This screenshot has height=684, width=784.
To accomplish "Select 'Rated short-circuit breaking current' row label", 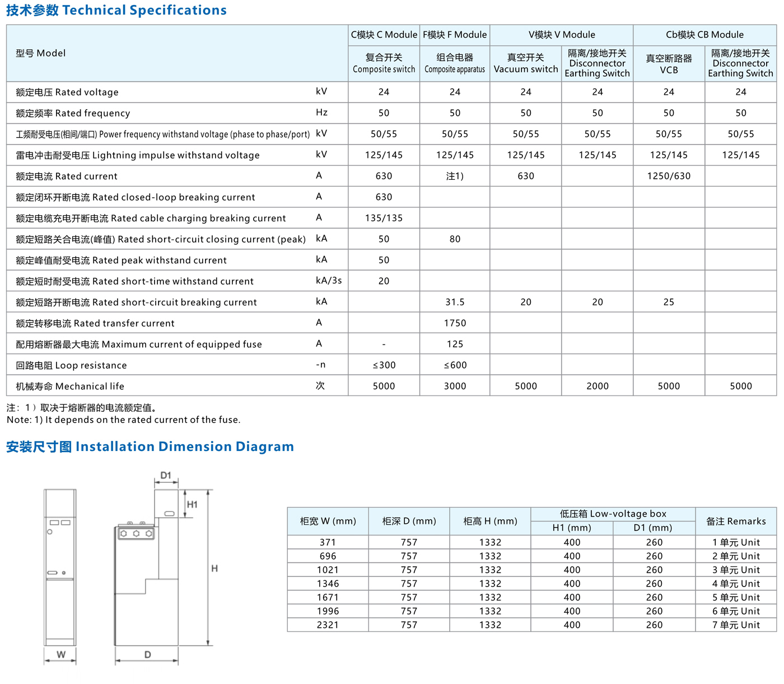I will point(136,303).
